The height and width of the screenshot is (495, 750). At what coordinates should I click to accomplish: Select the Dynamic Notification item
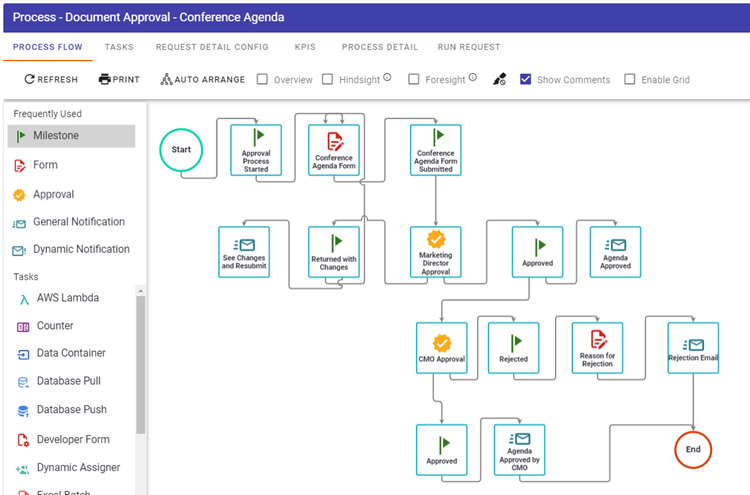(80, 249)
